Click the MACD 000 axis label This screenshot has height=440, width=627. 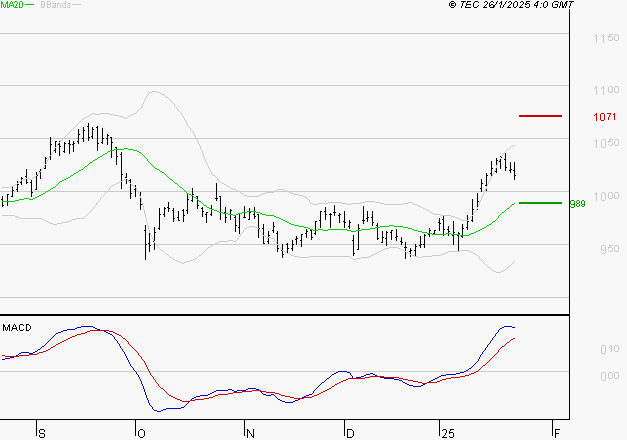pyautogui.click(x=609, y=376)
